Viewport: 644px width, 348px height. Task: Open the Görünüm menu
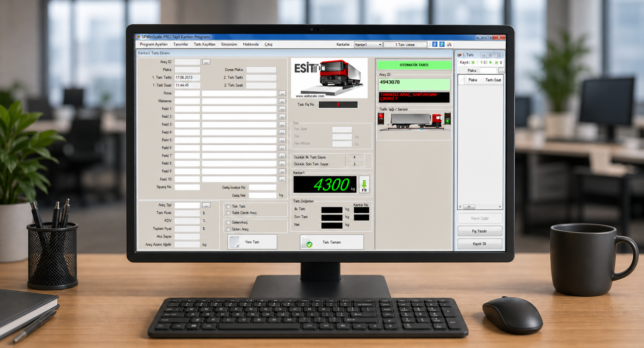229,45
